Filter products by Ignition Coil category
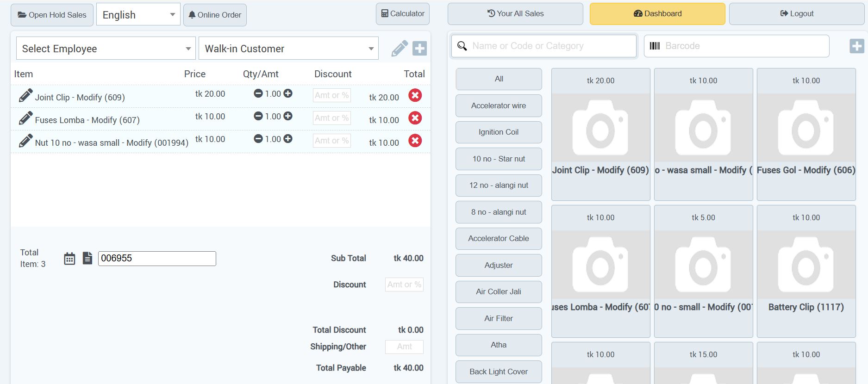The width and height of the screenshot is (868, 384). tap(499, 132)
